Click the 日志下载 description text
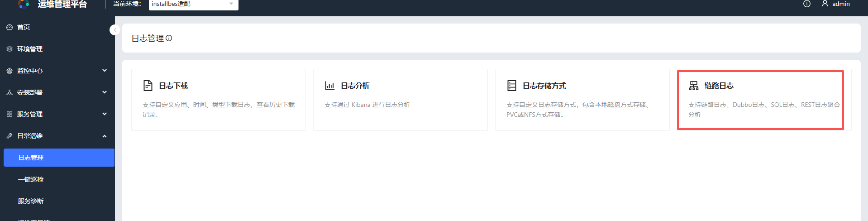The height and width of the screenshot is (221, 868). [x=219, y=110]
